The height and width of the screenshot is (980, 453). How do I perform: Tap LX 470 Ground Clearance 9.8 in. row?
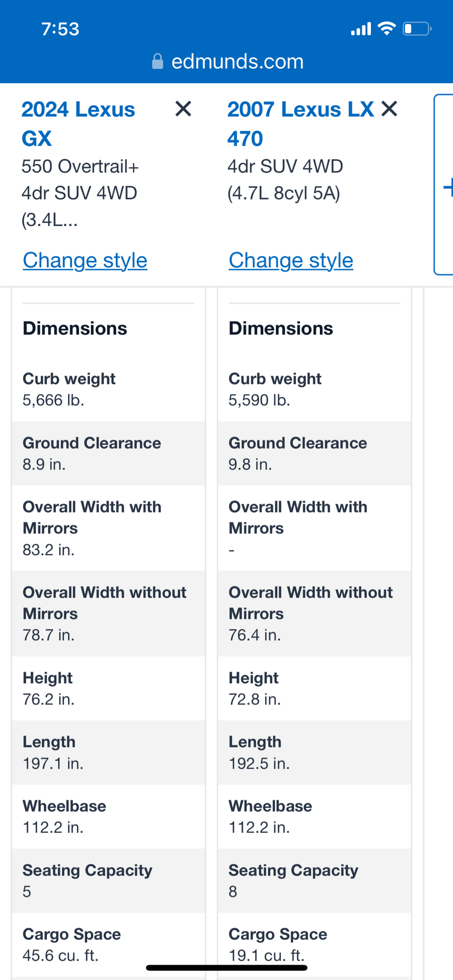click(315, 453)
